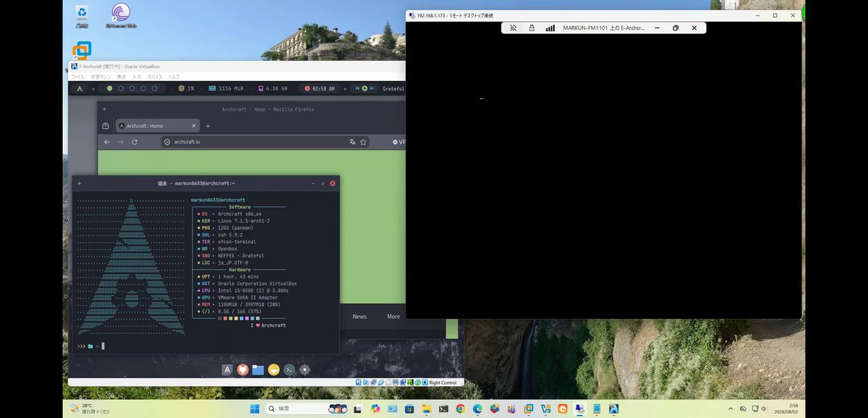Open the yellow app icon in Archcraft dock
This screenshot has height=418, width=868.
[x=274, y=370]
